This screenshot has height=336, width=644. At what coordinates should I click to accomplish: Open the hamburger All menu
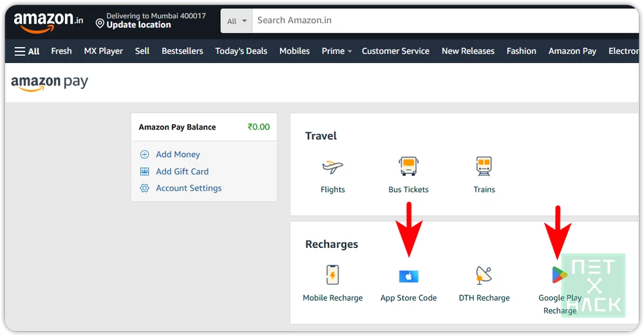[x=27, y=51]
